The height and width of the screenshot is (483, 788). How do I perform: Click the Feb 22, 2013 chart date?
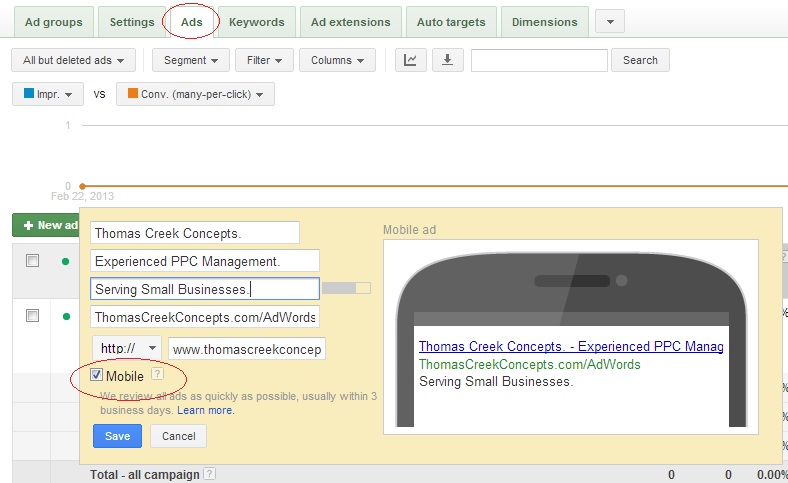pyautogui.click(x=82, y=196)
